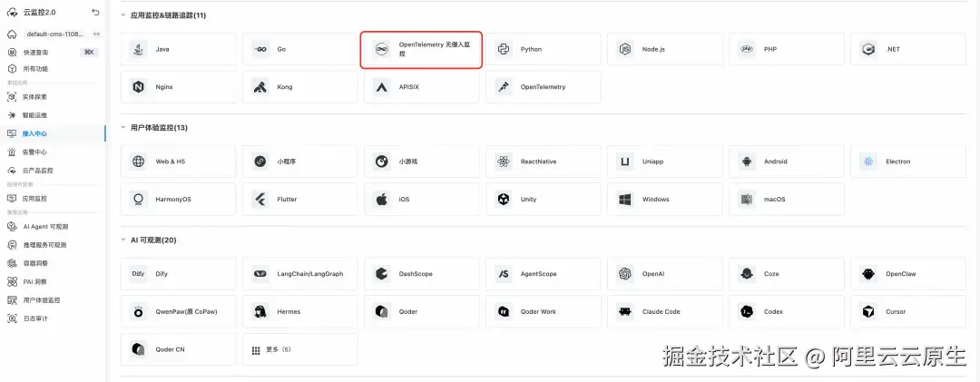Click the Dify icon
Screen dimensions: 980x382
139,274
